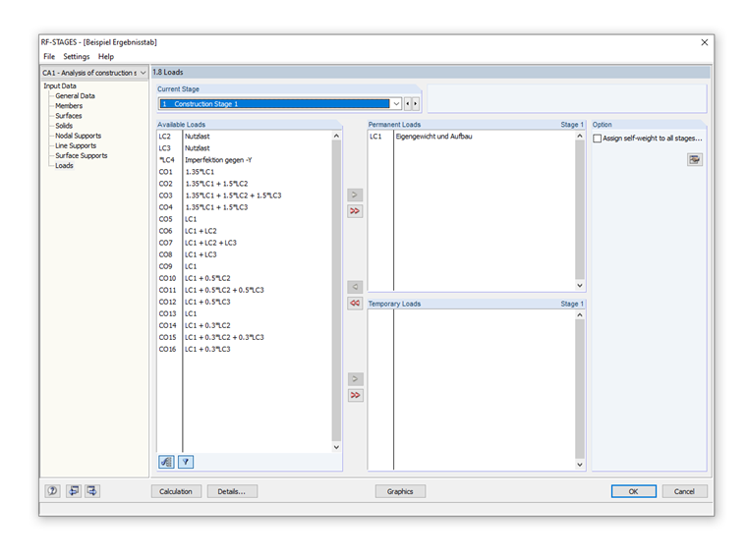Select CO16 LC1 + 0.3*LC3 row
The image size is (747, 560).
(x=245, y=349)
